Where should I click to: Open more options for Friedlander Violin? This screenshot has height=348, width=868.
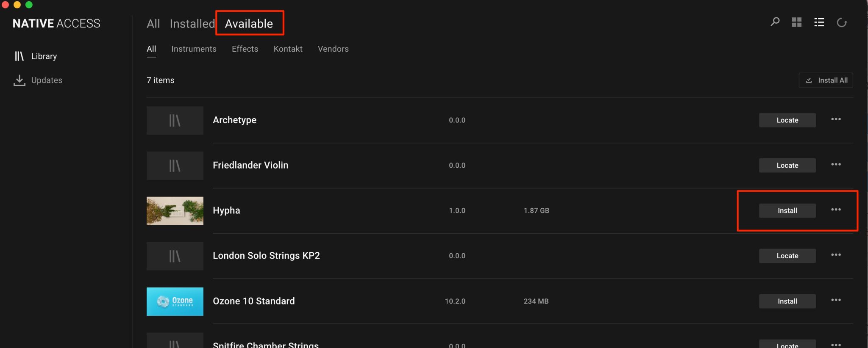coord(836,165)
